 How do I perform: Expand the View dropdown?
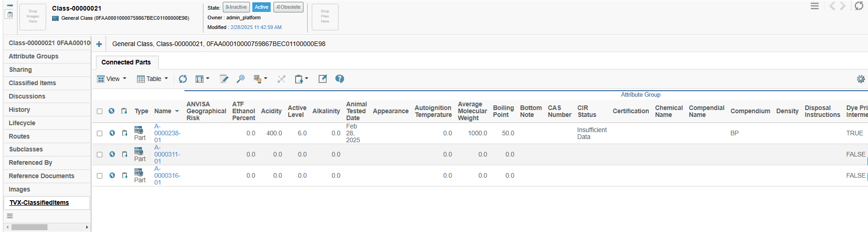112,79
